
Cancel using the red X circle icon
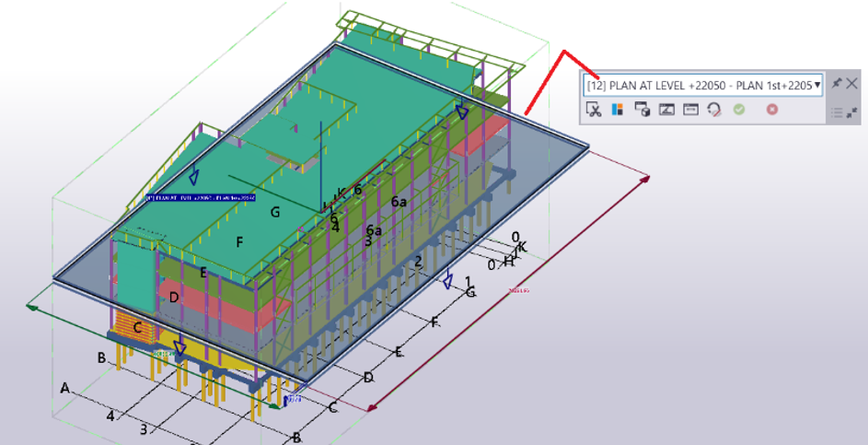771,109
